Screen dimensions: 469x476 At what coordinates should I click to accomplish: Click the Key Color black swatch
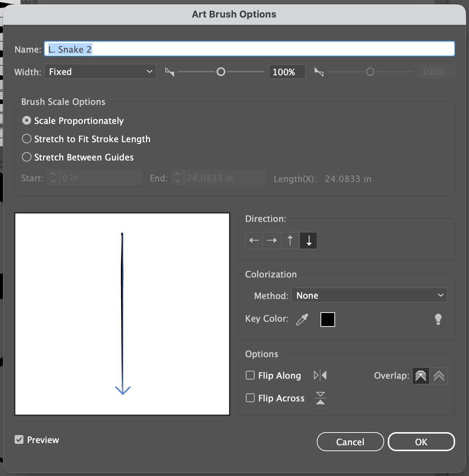[328, 320]
